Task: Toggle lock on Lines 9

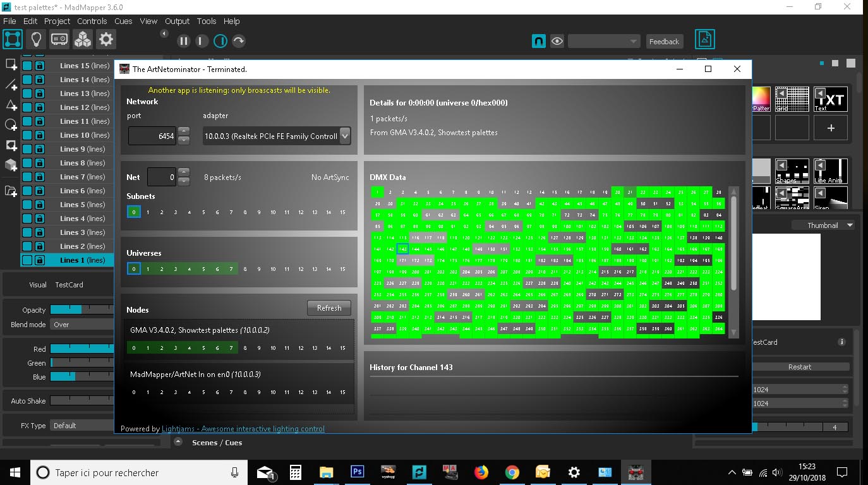Action: 39,149
